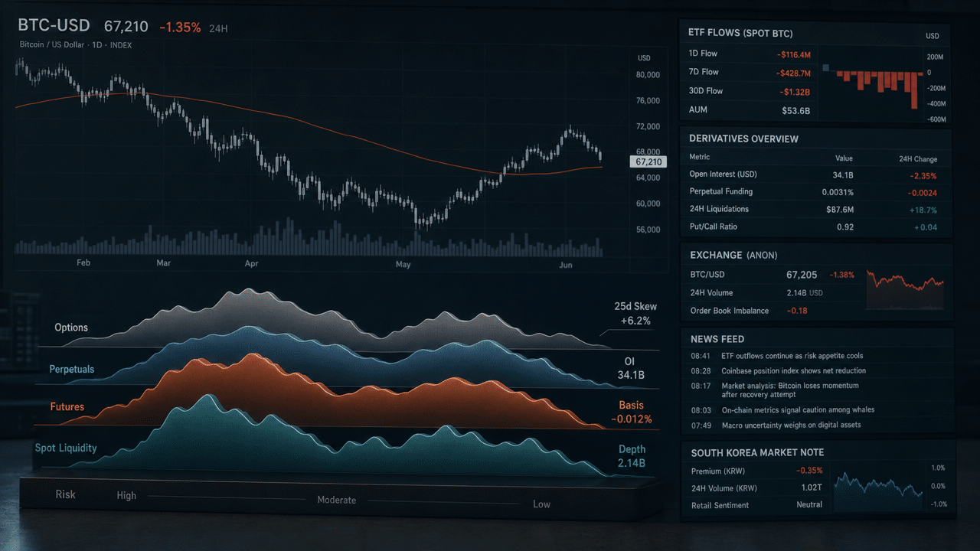This screenshot has height=551, width=980.
Task: Select the Options ridge layer label
Action: 71,328
